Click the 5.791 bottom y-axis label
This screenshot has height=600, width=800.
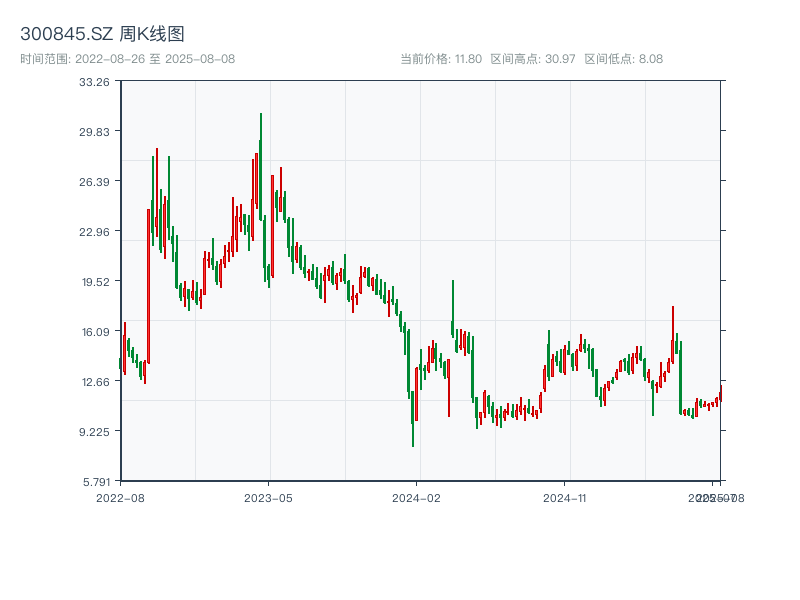point(95,481)
